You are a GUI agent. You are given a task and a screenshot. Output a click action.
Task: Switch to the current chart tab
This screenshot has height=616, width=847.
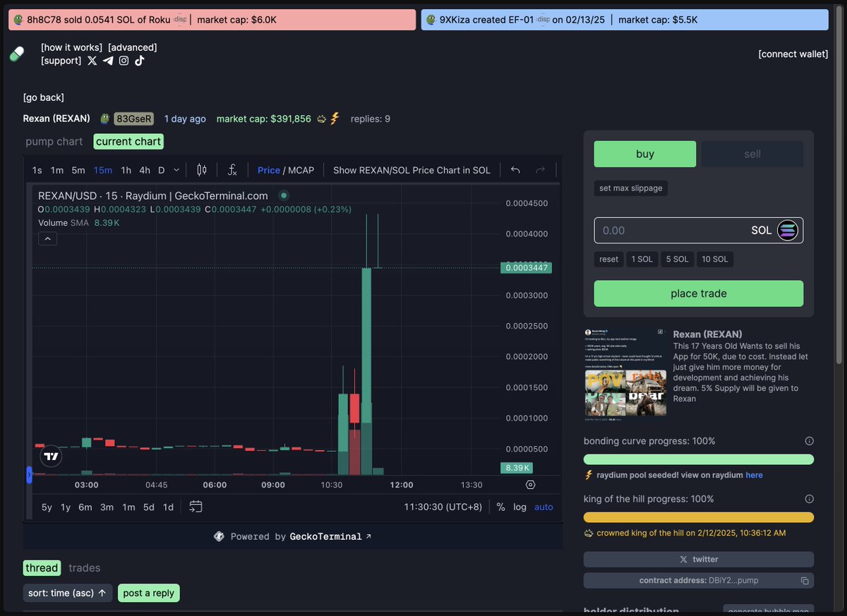[x=128, y=142]
